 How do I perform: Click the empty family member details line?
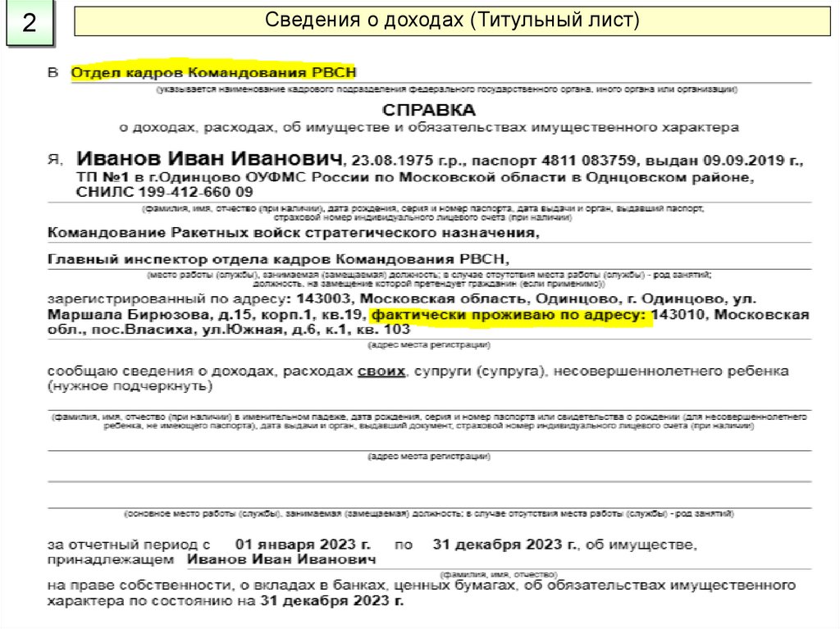click(x=430, y=403)
